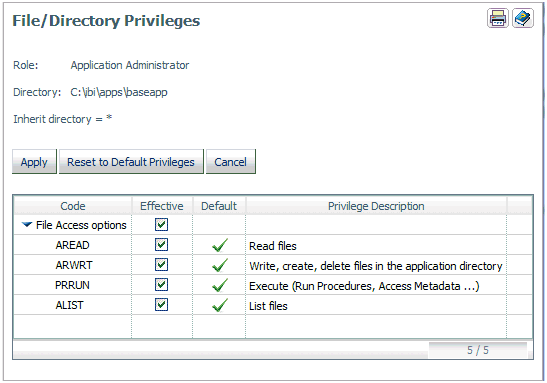Screen dimensions: 547x383
Task: Toggle the File Access options effective checkbox
Action: pyautogui.click(x=162, y=225)
